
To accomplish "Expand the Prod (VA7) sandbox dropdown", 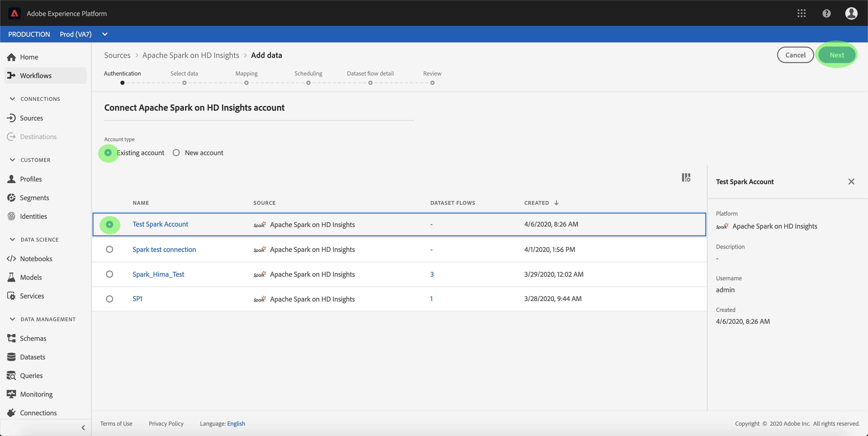I will tap(105, 34).
